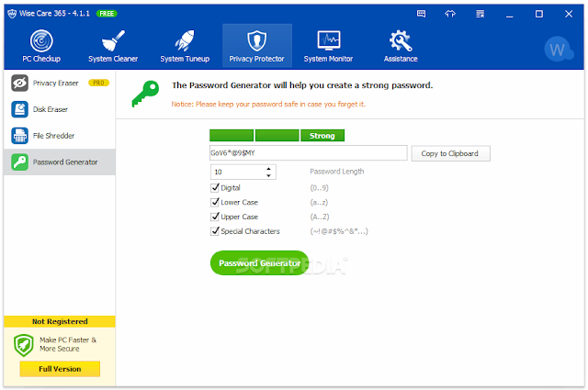
Task: Click the green Password Generator button
Action: [259, 263]
